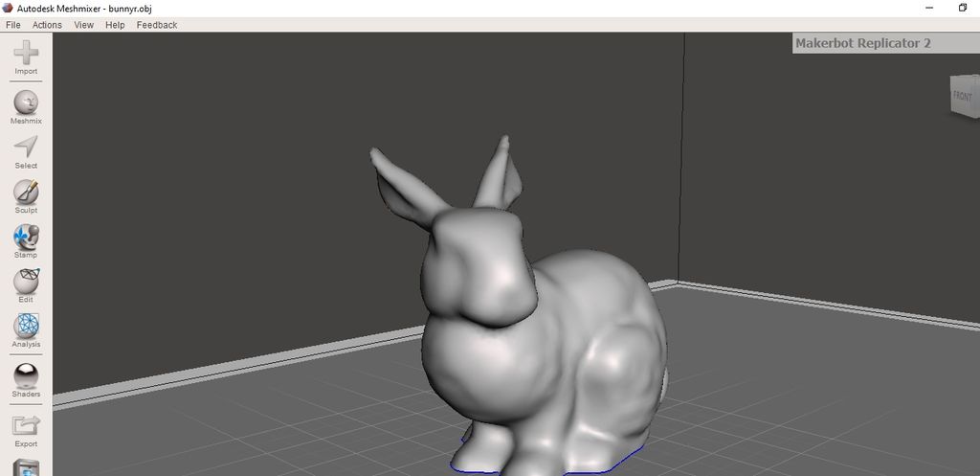
Task: Open the File menu
Action: pos(13,25)
